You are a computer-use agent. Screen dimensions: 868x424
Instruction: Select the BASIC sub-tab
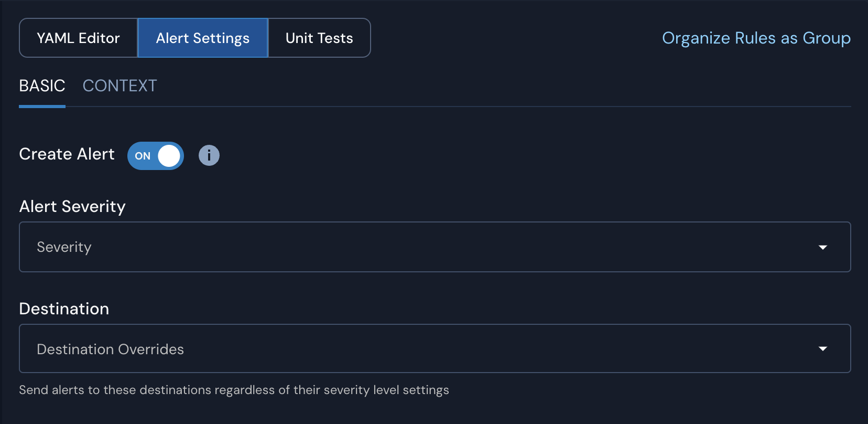click(x=42, y=86)
